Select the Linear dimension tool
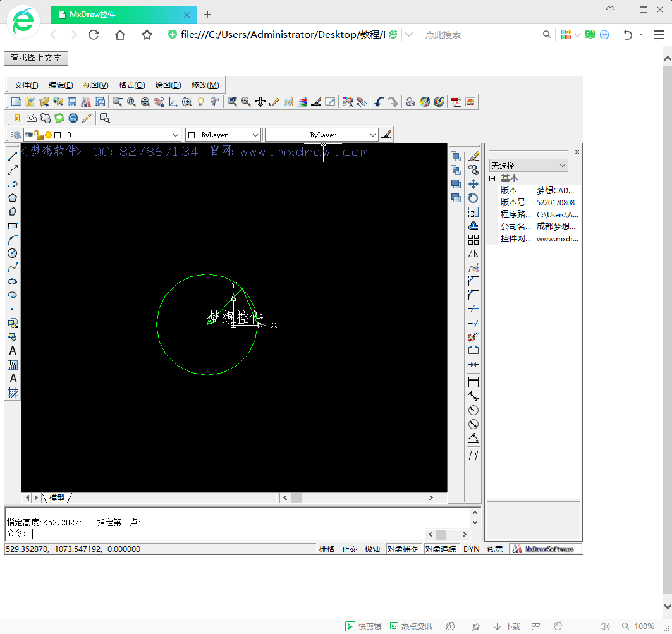This screenshot has height=634, width=672. pyautogui.click(x=473, y=382)
